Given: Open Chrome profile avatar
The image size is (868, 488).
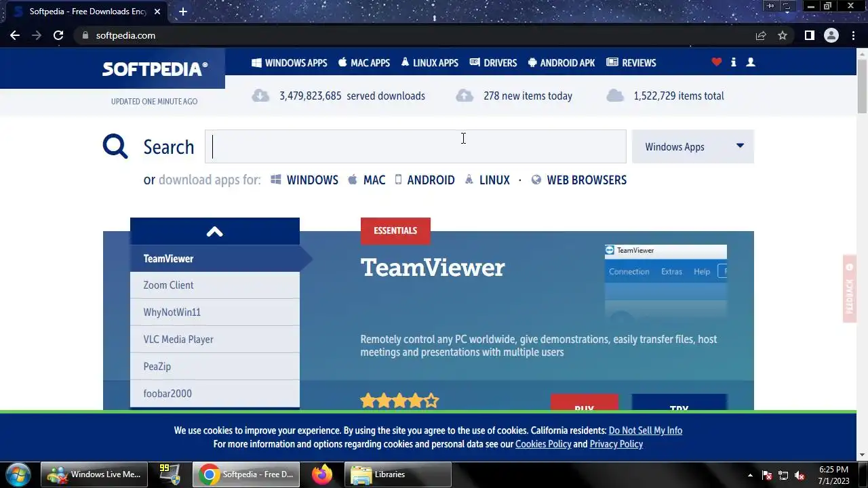Looking at the screenshot, I should click(x=831, y=35).
